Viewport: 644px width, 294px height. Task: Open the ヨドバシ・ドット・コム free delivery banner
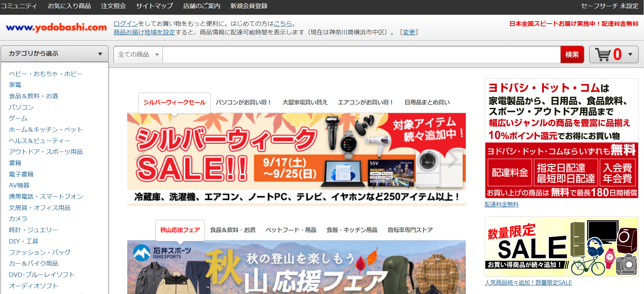click(562, 138)
